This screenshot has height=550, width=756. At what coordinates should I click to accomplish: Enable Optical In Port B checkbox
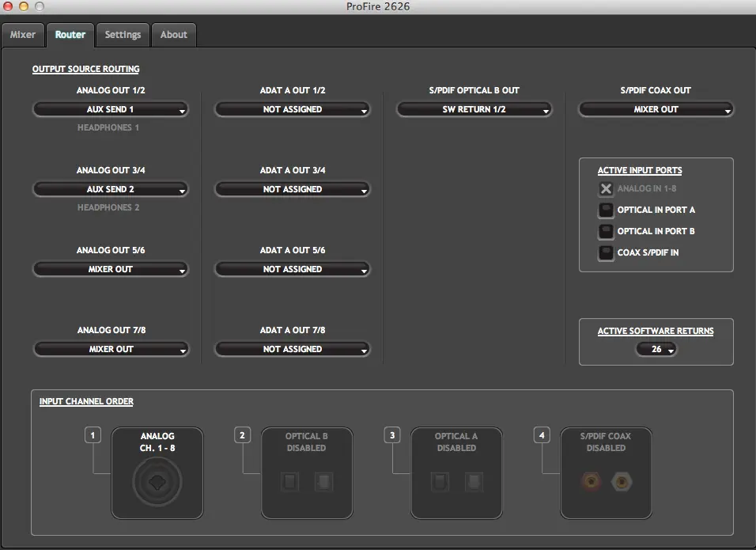pos(606,231)
